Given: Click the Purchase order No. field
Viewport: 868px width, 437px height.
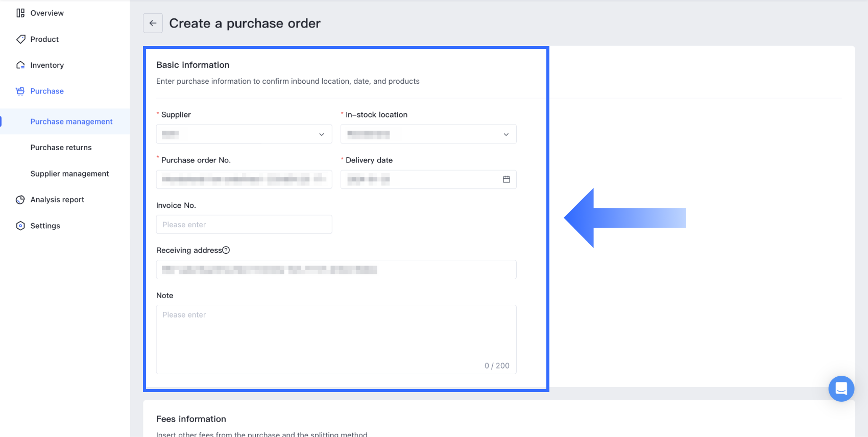Looking at the screenshot, I should (244, 180).
